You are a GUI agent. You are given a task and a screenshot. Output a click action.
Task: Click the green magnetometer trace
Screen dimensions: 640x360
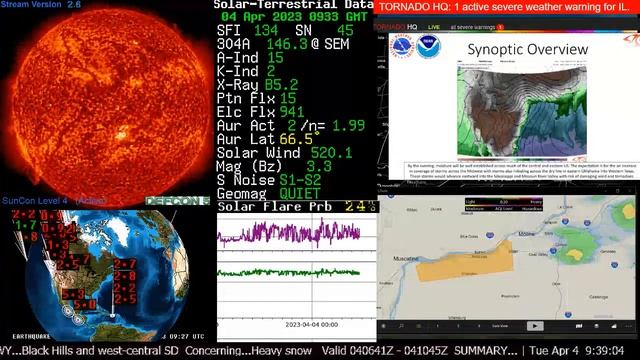click(289, 272)
